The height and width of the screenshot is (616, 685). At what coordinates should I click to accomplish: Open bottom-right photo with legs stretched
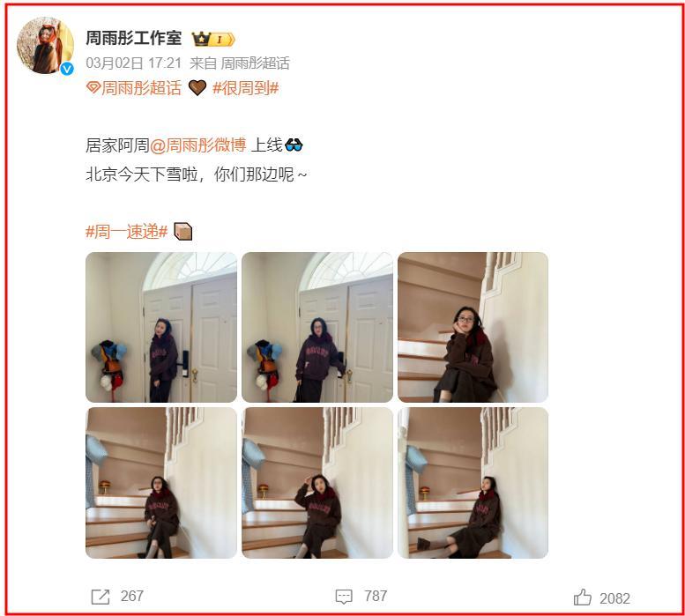473,483
